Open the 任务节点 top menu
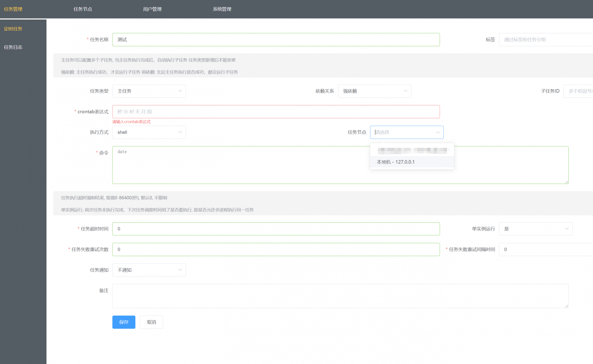This screenshot has height=364, width=593. (83, 9)
